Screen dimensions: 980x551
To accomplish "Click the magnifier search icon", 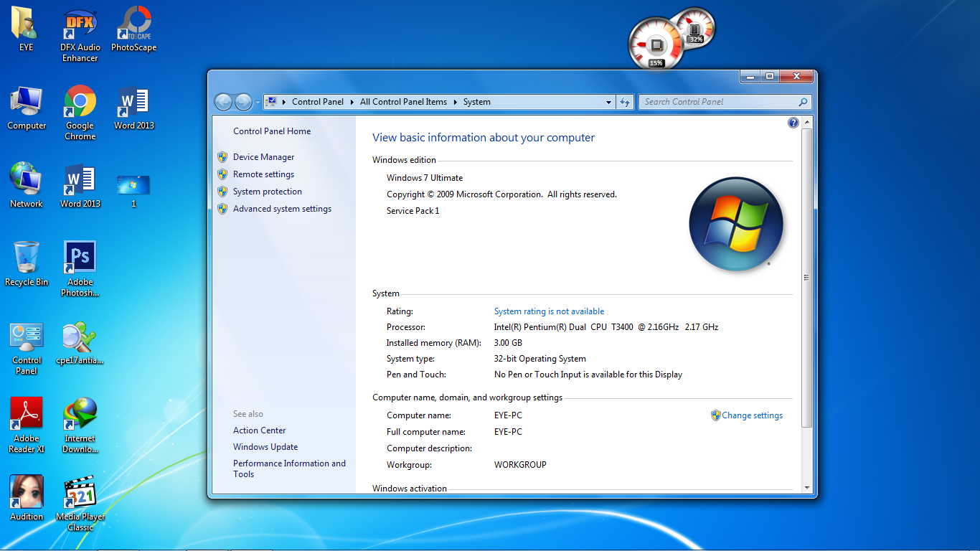I will [x=803, y=102].
